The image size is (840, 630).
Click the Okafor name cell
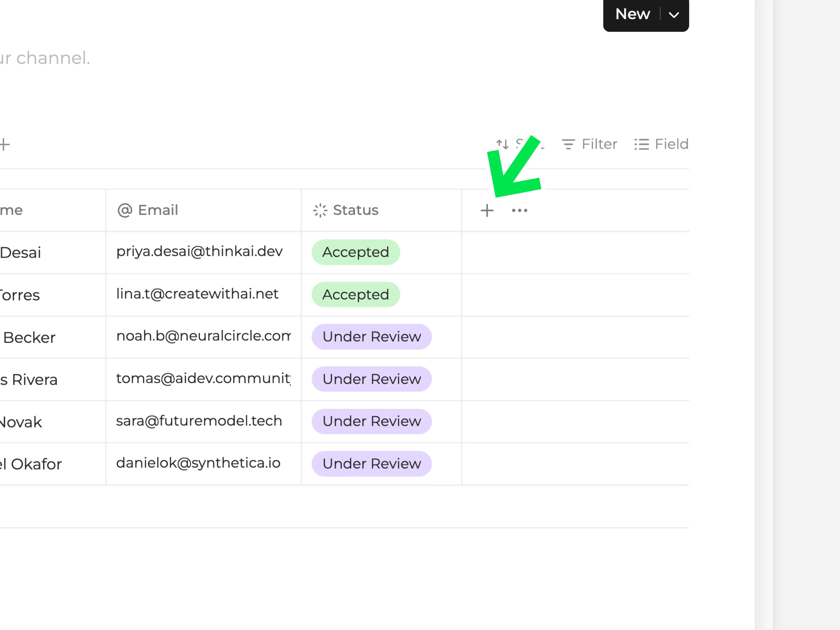point(36,464)
